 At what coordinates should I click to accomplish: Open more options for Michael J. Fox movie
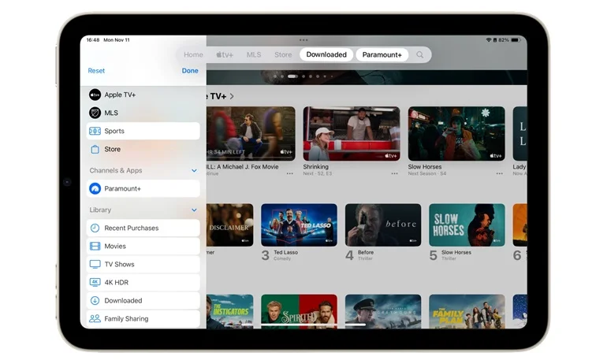[x=289, y=173]
